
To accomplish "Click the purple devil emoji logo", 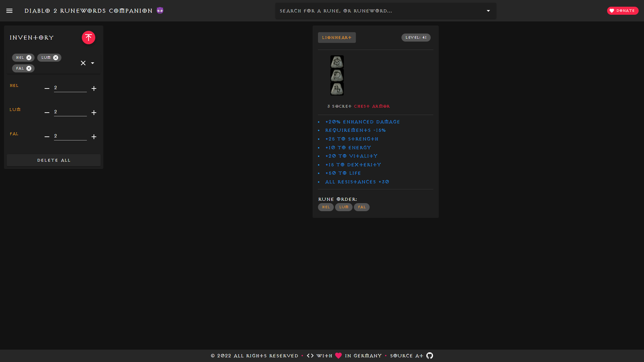I will 160,11.
